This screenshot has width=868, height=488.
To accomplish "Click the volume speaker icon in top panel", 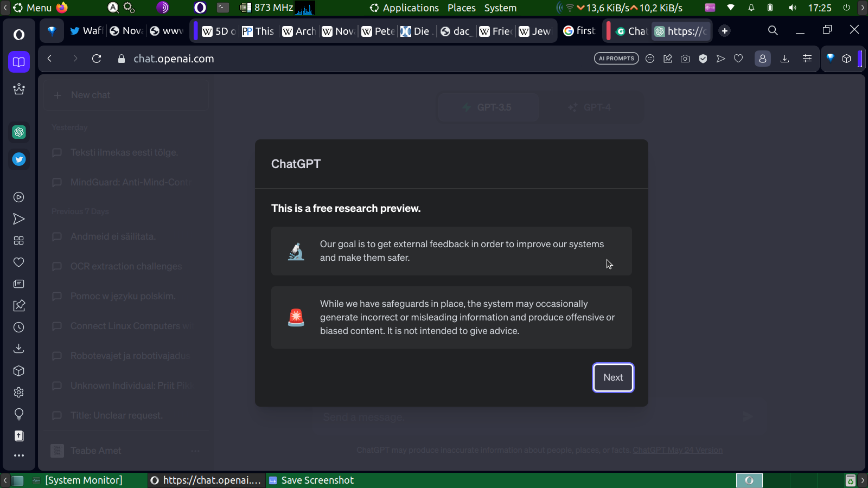I will point(793,8).
